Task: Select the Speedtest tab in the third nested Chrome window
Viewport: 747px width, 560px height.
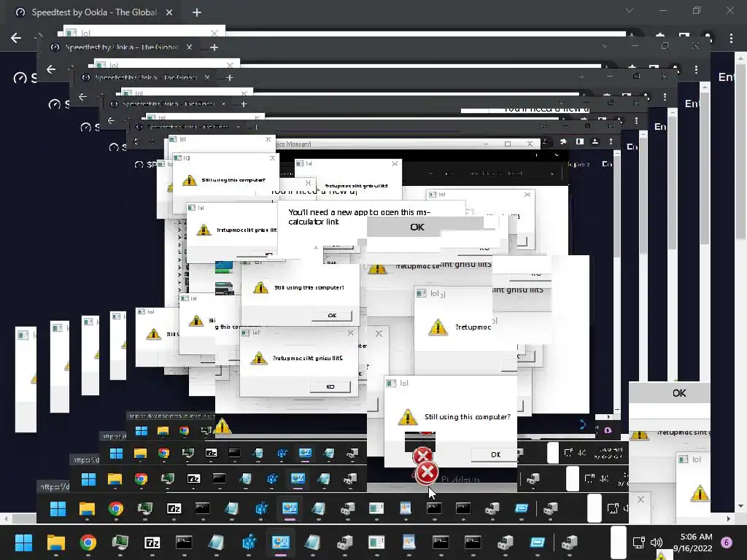Action: pyautogui.click(x=146, y=77)
